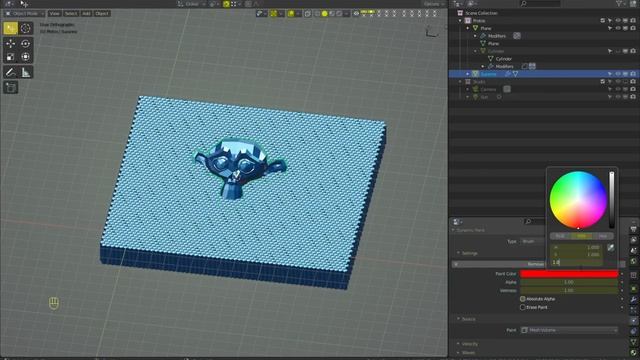Click the Saturation field in the color picker
This screenshot has height=360, width=640.
[576, 254]
